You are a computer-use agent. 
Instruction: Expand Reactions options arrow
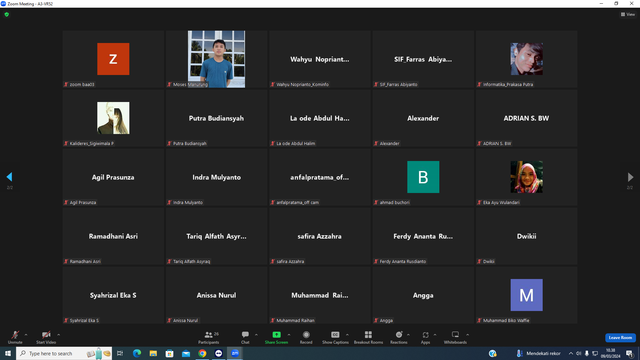click(x=408, y=335)
